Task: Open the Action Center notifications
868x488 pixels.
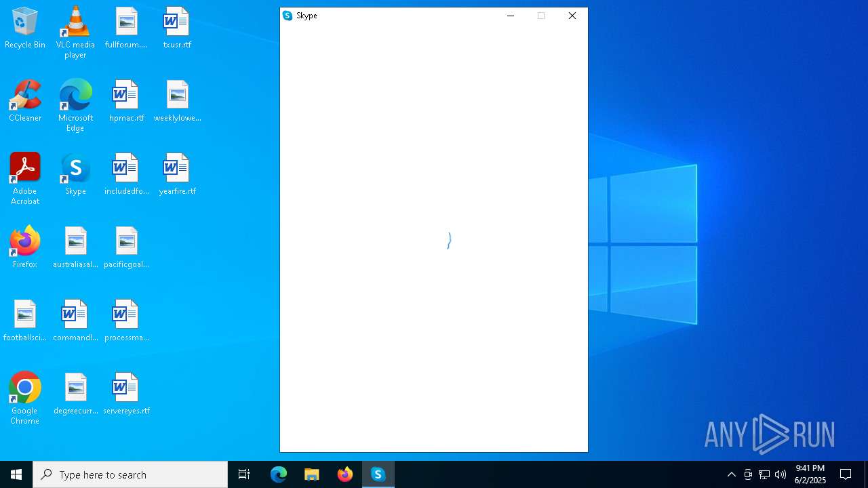Action: pyautogui.click(x=846, y=474)
